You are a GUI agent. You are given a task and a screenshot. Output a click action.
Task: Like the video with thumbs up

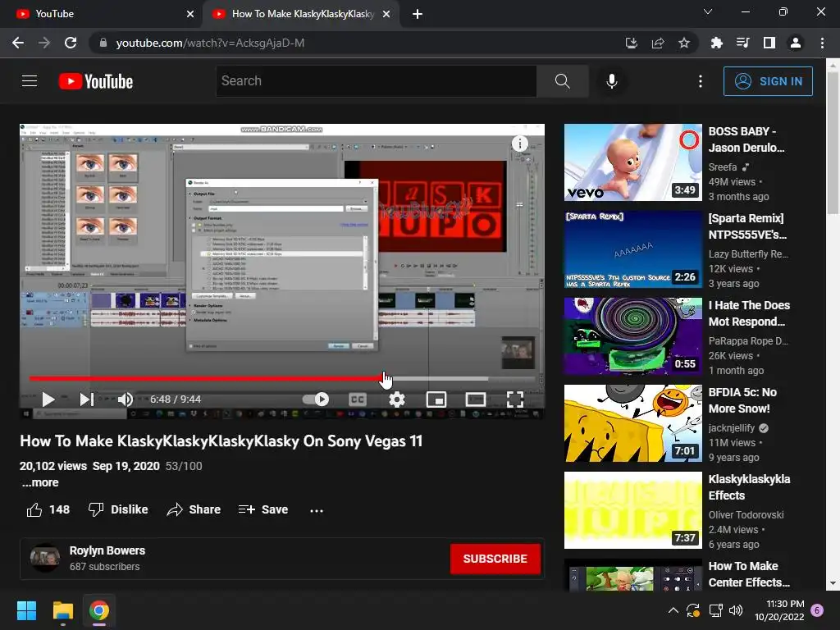(48, 509)
